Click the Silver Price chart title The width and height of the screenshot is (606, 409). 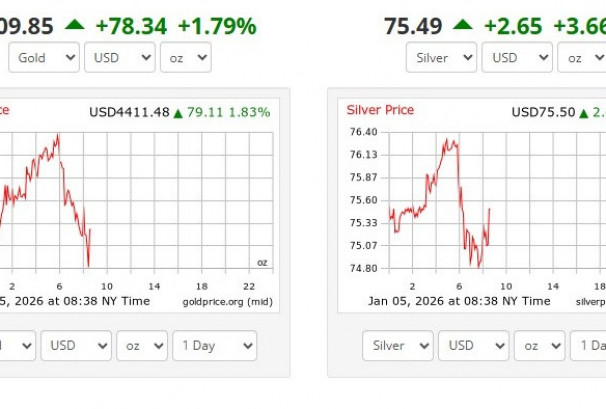pos(380,110)
